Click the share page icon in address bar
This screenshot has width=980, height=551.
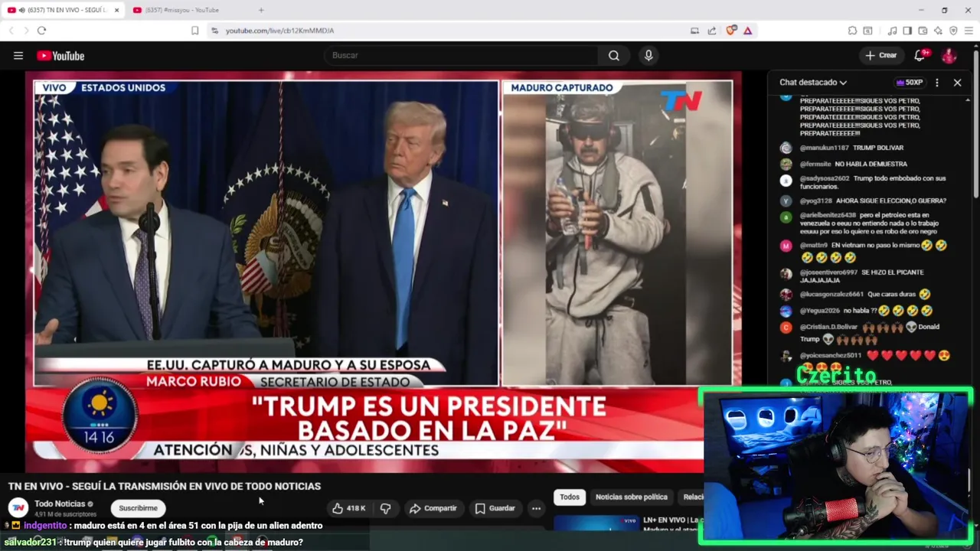click(712, 31)
